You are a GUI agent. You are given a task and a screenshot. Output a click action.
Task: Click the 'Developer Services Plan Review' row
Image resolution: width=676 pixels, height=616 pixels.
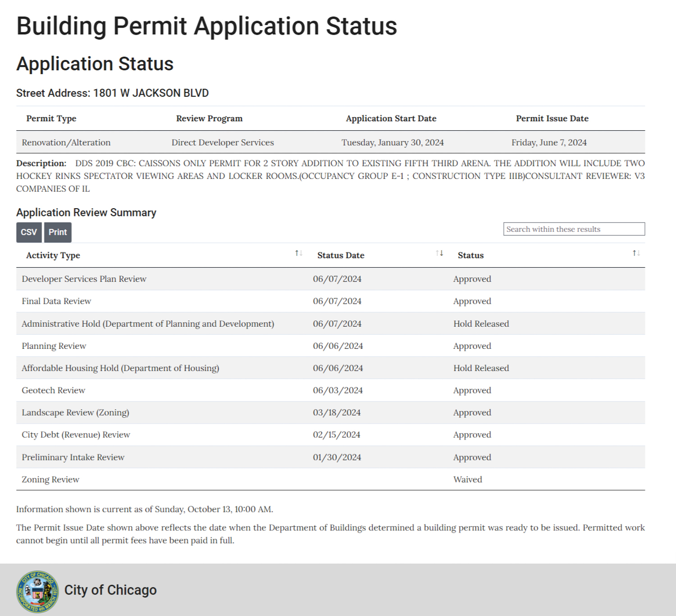[330, 279]
